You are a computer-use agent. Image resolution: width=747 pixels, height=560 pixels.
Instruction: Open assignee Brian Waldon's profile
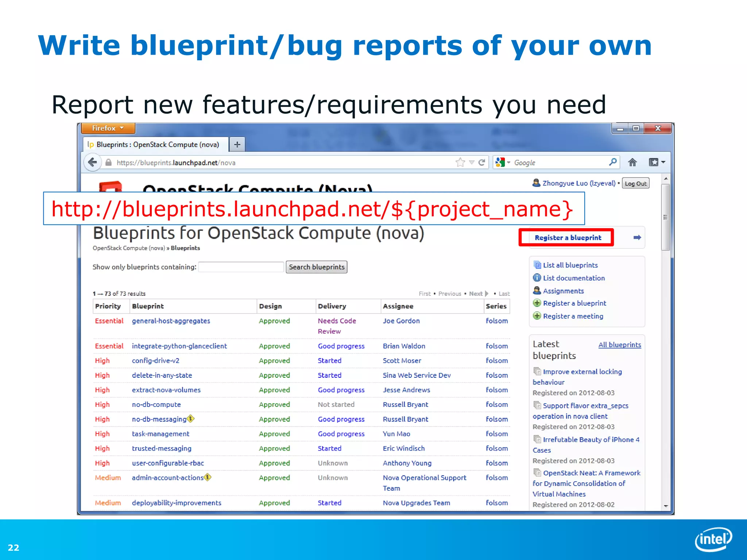tap(404, 346)
